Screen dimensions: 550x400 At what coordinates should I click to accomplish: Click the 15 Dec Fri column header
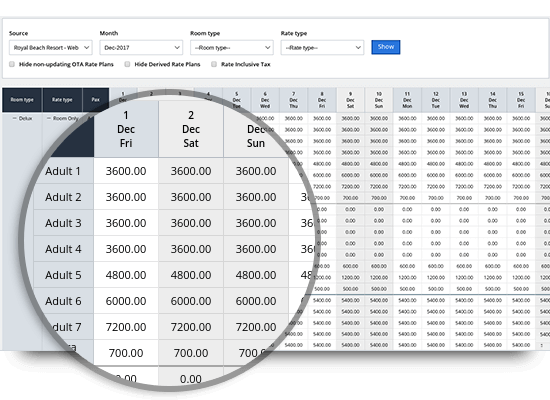(x=521, y=100)
